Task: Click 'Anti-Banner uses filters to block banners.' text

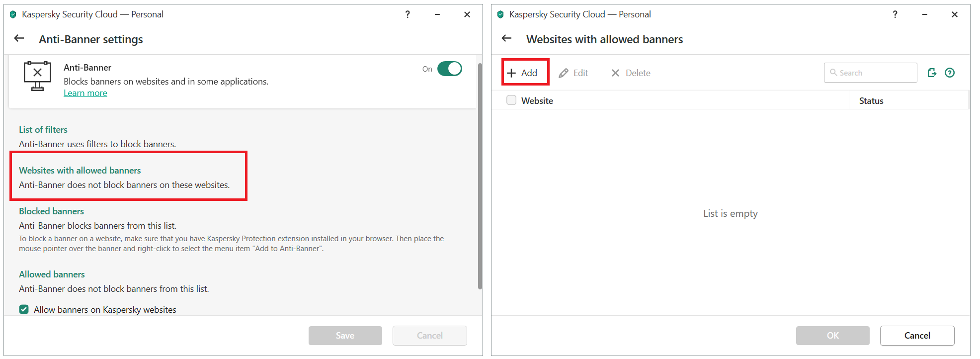Action: [x=97, y=144]
